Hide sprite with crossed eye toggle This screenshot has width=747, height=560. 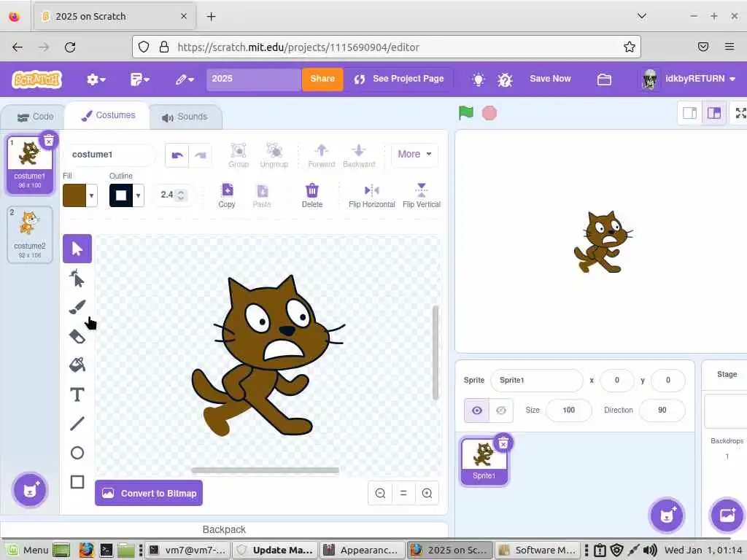[x=500, y=411]
